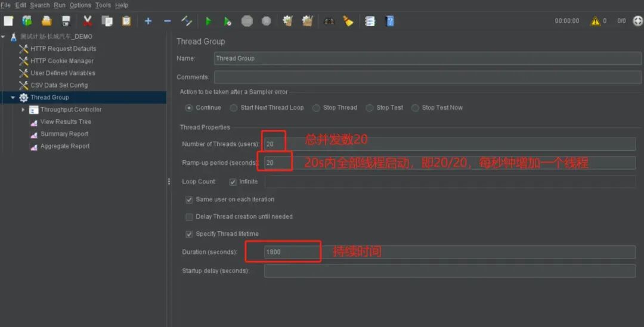The width and height of the screenshot is (644, 327).
Task: Expand all tree nodes with plus icon
Action: click(148, 21)
